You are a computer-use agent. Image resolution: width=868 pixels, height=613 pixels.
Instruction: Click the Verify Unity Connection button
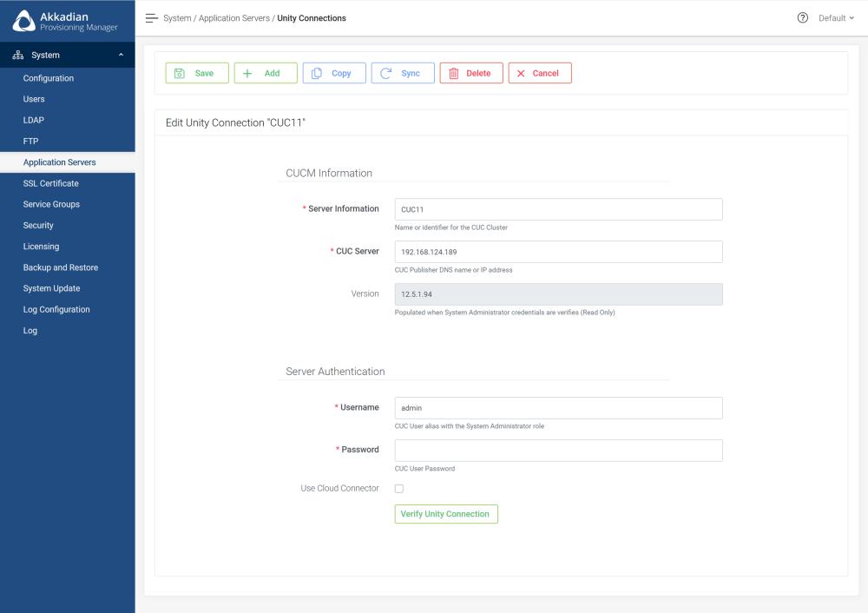click(446, 514)
